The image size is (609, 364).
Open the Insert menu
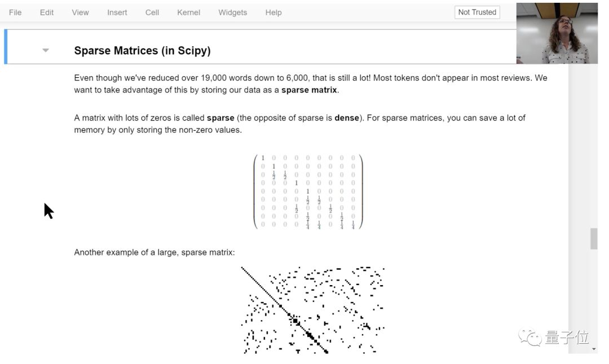click(x=117, y=12)
